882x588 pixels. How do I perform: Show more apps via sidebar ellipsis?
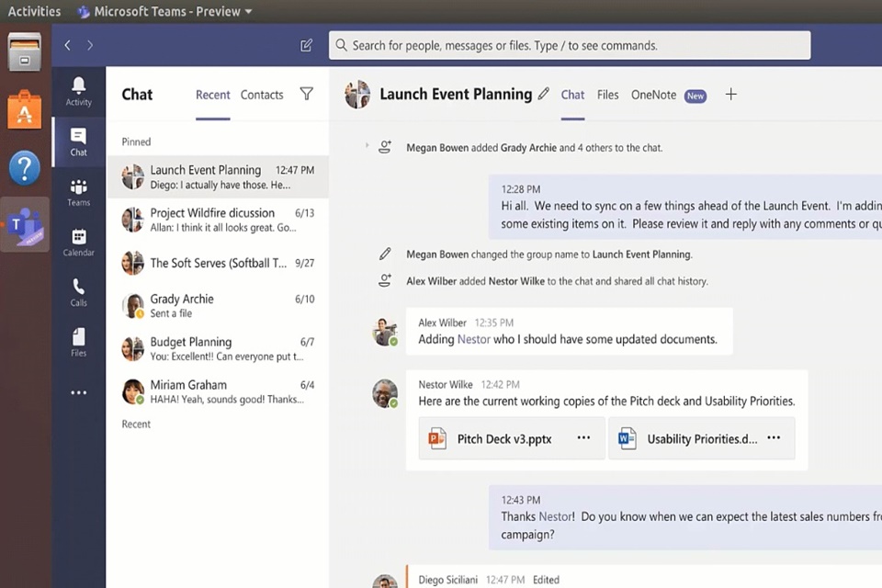click(x=78, y=392)
